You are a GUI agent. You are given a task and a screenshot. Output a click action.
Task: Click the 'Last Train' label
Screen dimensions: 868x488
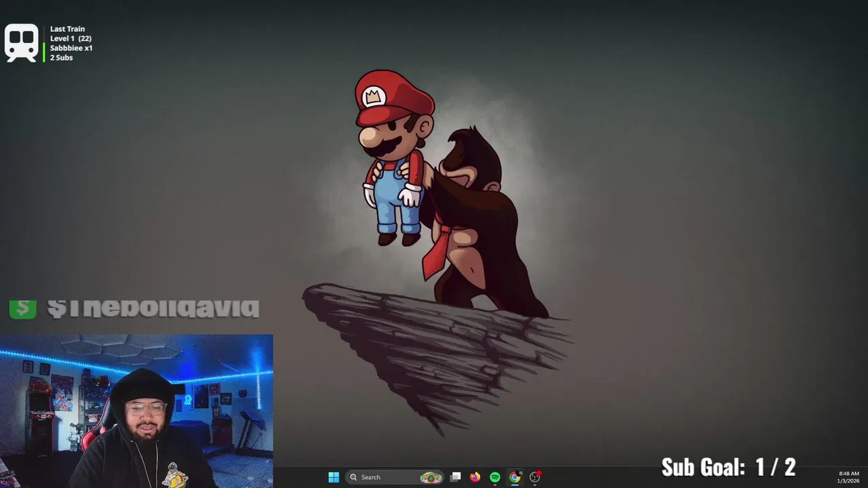pos(67,29)
